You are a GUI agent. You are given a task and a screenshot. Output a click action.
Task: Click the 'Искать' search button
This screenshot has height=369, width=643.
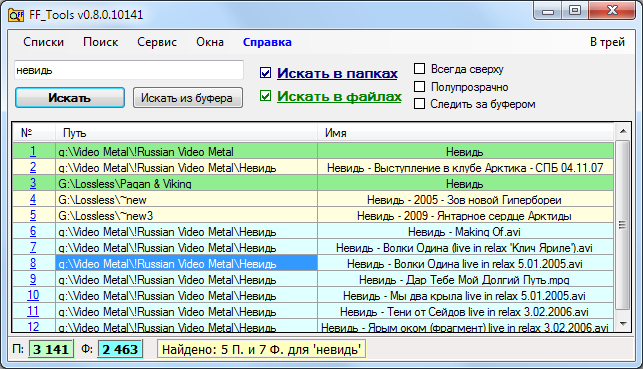tap(70, 98)
